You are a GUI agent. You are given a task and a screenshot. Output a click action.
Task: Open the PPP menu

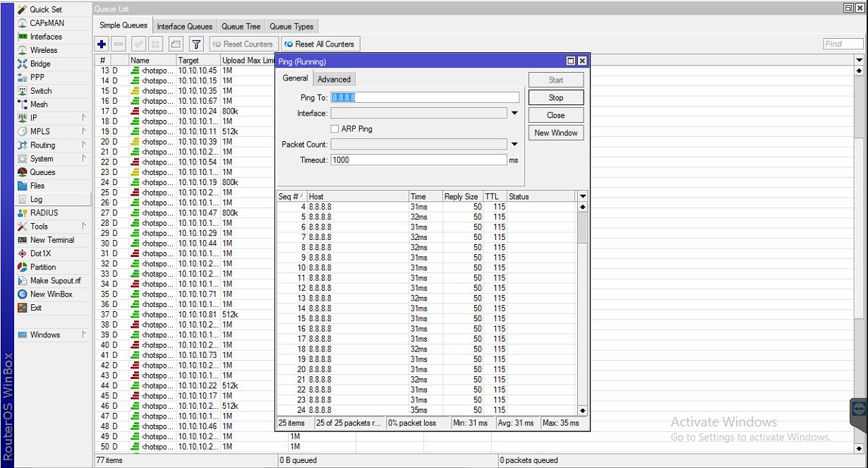tap(37, 77)
